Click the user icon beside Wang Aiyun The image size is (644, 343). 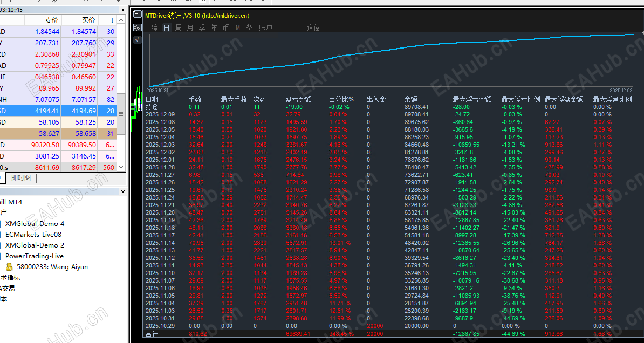(x=9, y=266)
